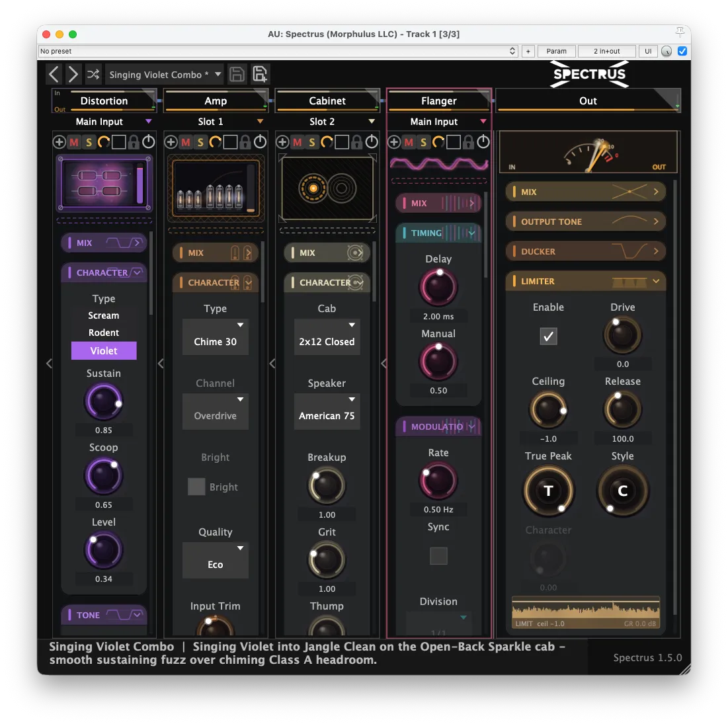728x724 pixels.
Task: Open Cabinet Slot 2 routing dropdown
Action: point(327,122)
